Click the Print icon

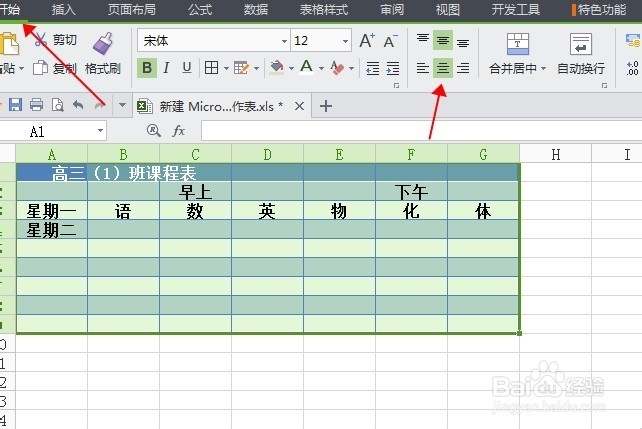36,105
